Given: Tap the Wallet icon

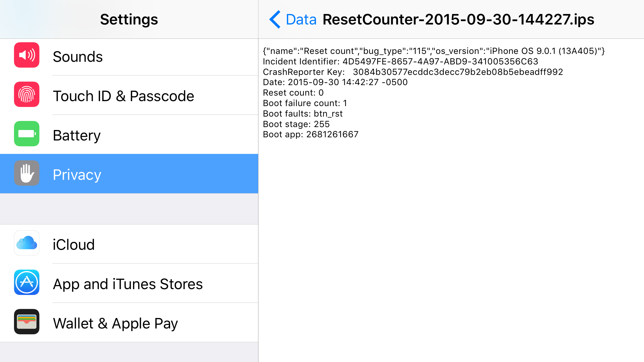Looking at the screenshot, I should pos(27,322).
